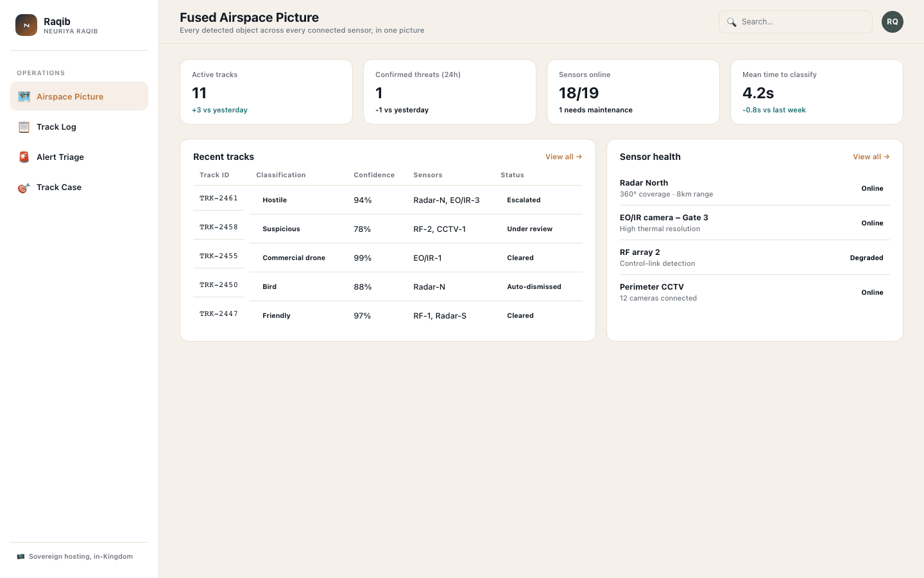Screen dimensions: 924x578
Task: Click the search magnifier icon
Action: 732,22
